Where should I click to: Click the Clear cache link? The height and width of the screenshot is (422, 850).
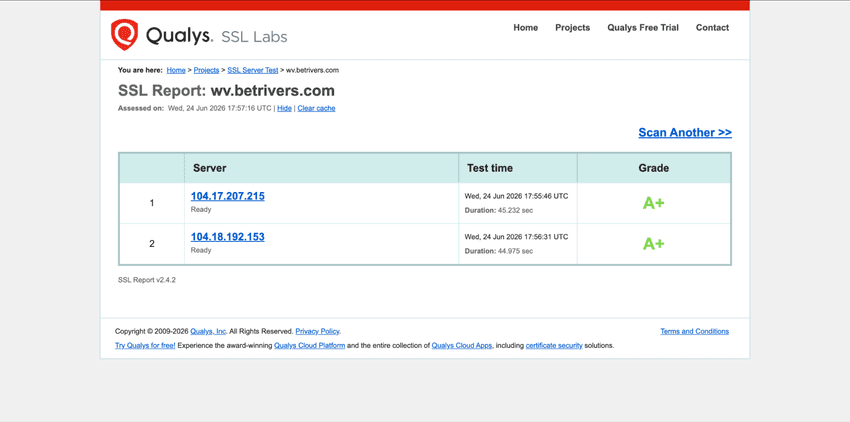[x=316, y=108]
